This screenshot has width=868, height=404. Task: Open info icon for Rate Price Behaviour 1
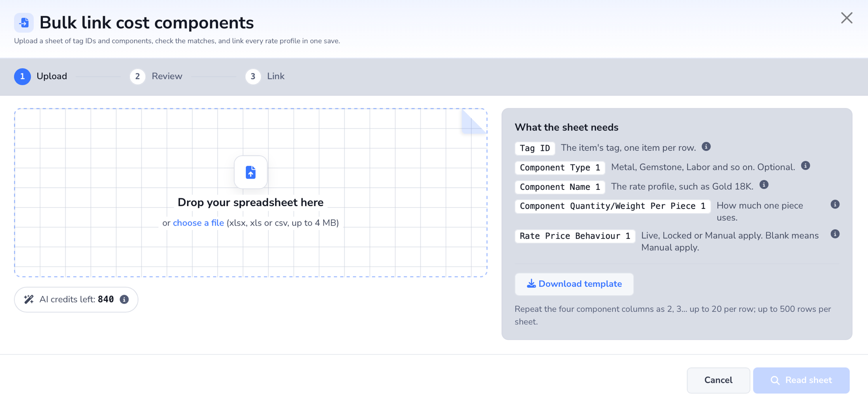coord(835,234)
